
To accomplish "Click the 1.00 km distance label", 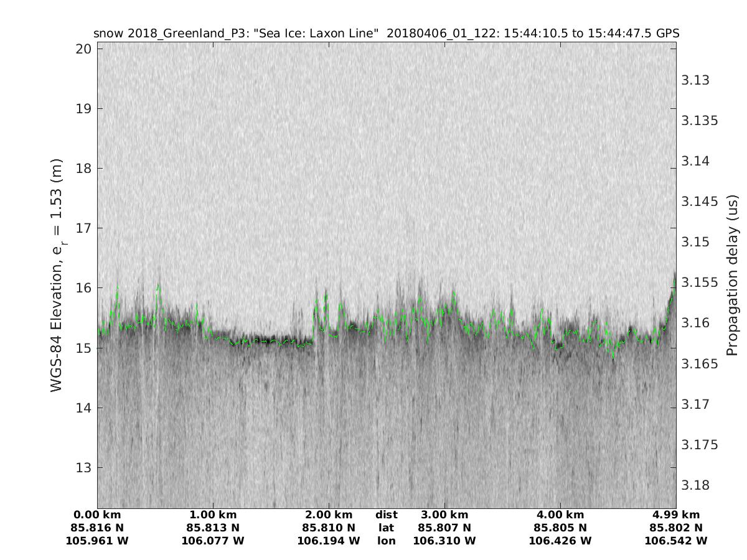I will pos(213,515).
